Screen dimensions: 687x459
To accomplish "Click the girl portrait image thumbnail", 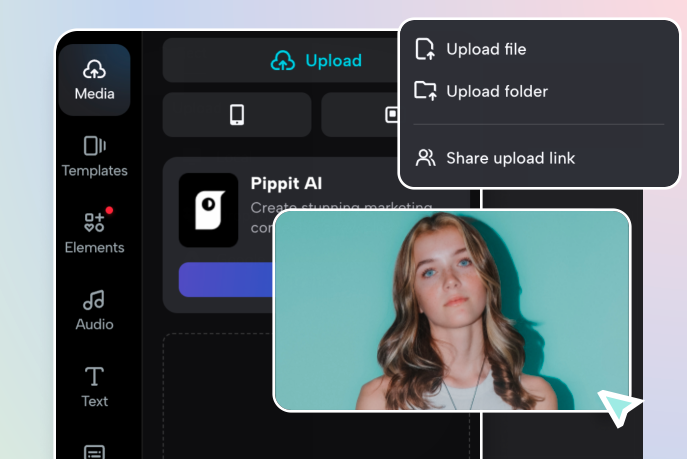I will point(452,311).
